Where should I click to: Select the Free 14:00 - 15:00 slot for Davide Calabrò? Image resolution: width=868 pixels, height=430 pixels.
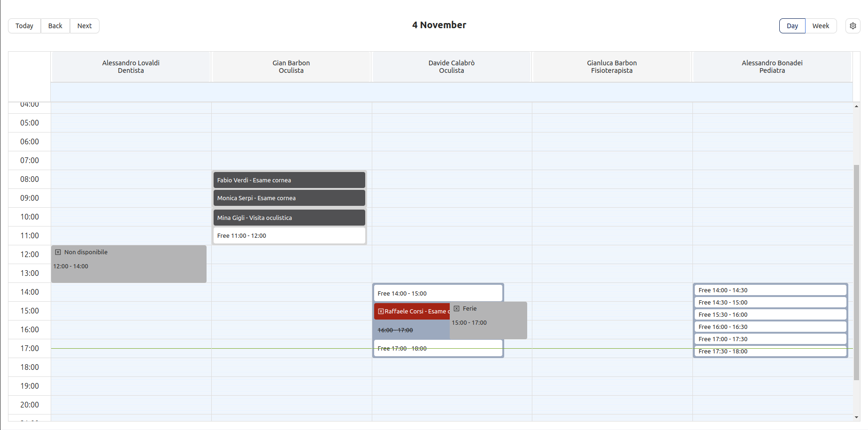[x=438, y=293]
